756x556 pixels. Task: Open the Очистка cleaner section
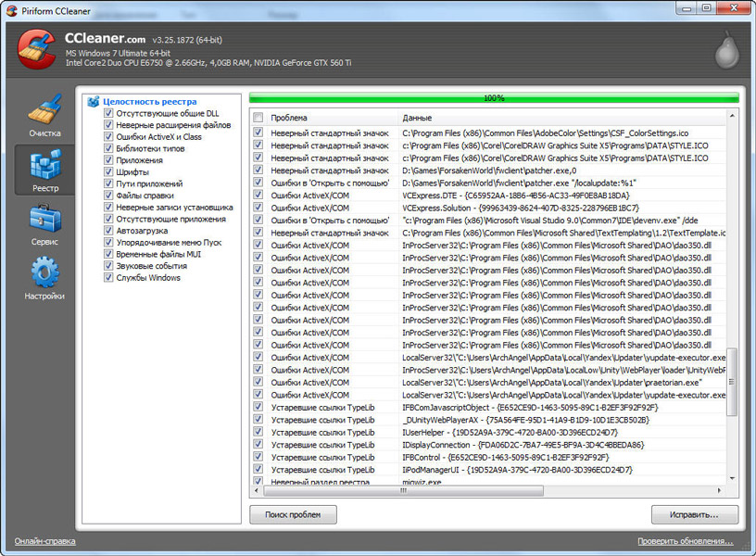(x=44, y=115)
